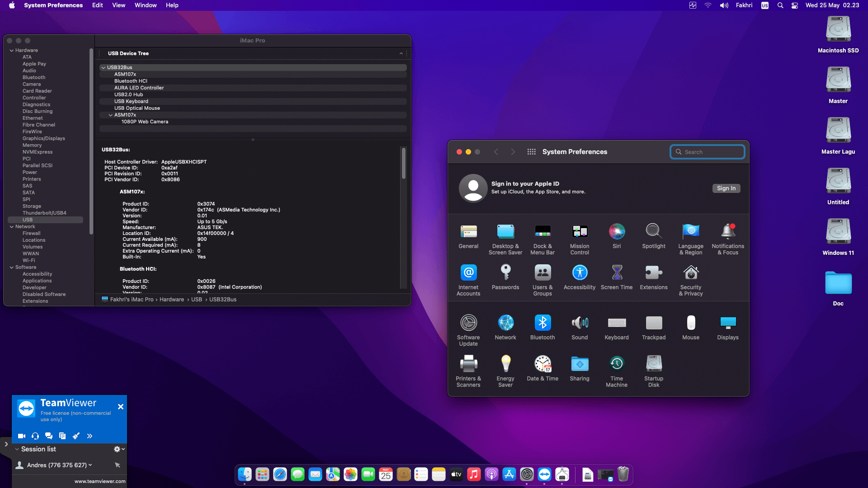Open Date & Time preferences
Viewport: 868px width, 488px height.
pos(542,369)
